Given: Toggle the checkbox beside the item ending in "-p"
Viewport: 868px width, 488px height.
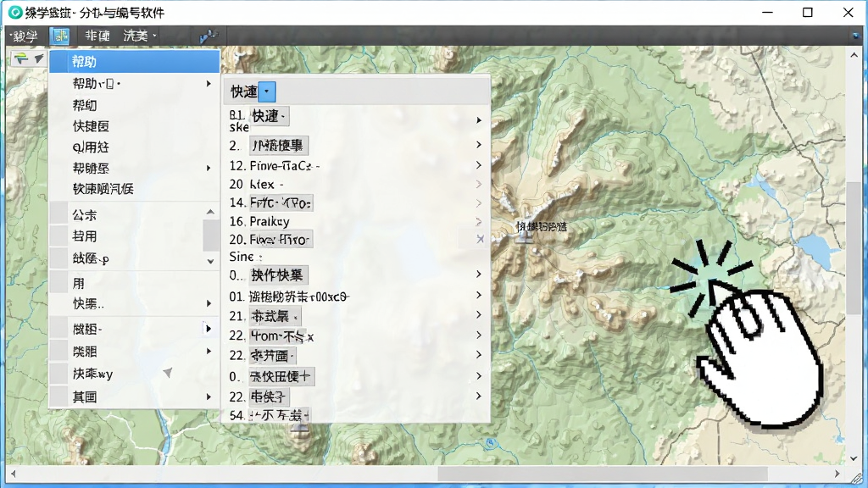Looking at the screenshot, I should (x=58, y=258).
